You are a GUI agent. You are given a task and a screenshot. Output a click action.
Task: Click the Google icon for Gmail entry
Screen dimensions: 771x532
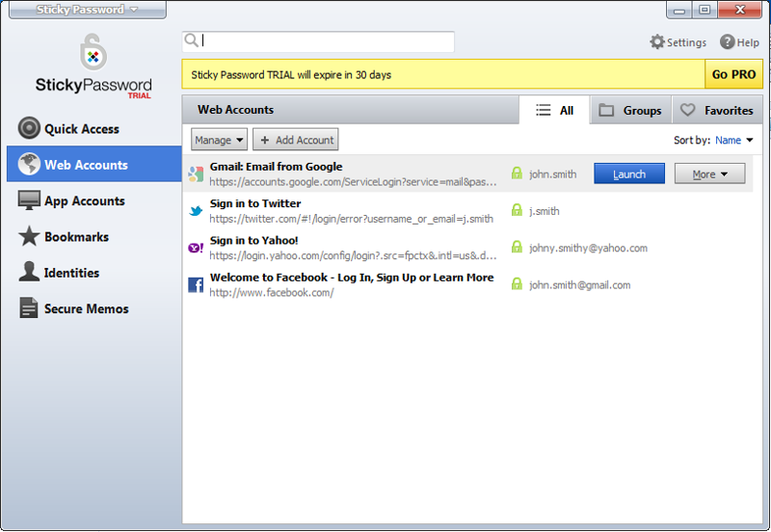pyautogui.click(x=196, y=173)
